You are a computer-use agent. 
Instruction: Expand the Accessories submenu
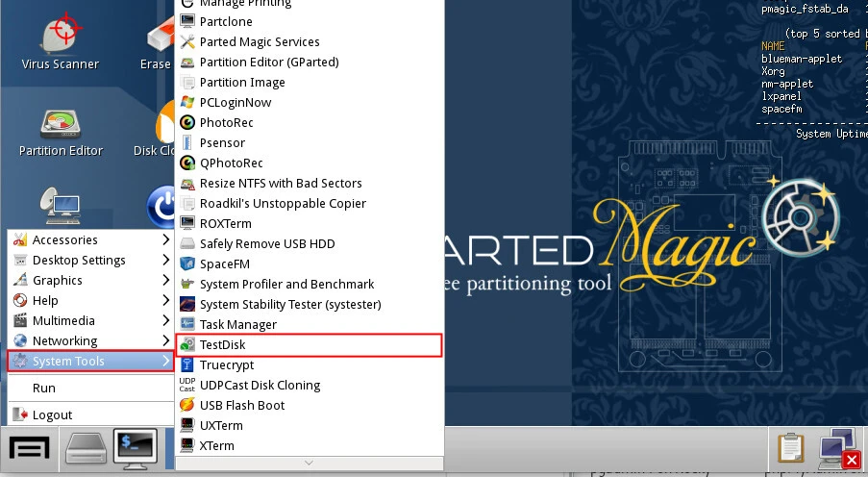165,240
